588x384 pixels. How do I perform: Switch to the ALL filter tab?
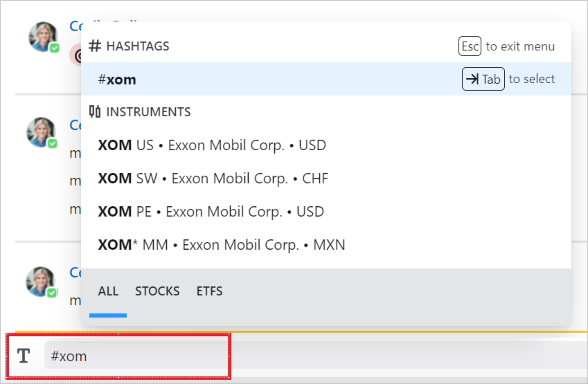(108, 291)
